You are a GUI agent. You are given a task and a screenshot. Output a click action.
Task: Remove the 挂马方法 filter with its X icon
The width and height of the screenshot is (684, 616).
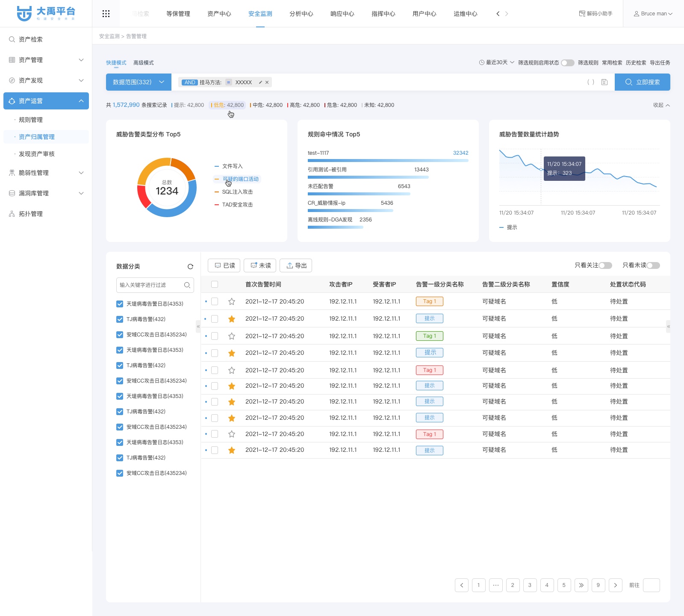pos(267,83)
